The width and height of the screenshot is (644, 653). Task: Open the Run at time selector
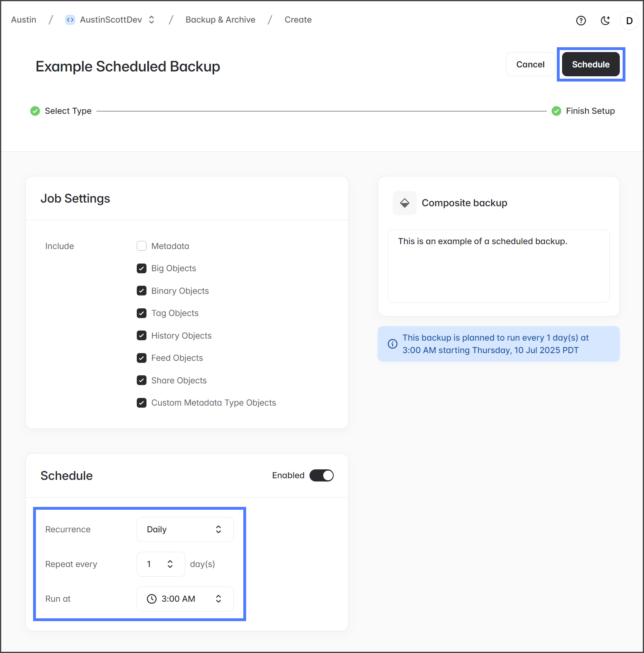[185, 599]
